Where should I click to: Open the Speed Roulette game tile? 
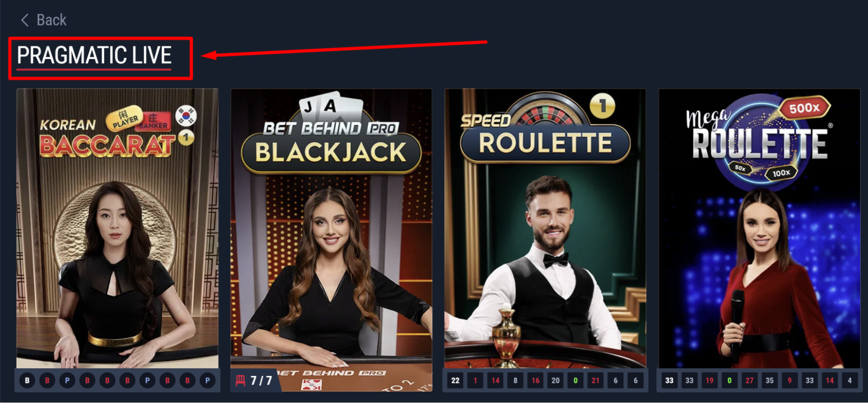point(545,229)
